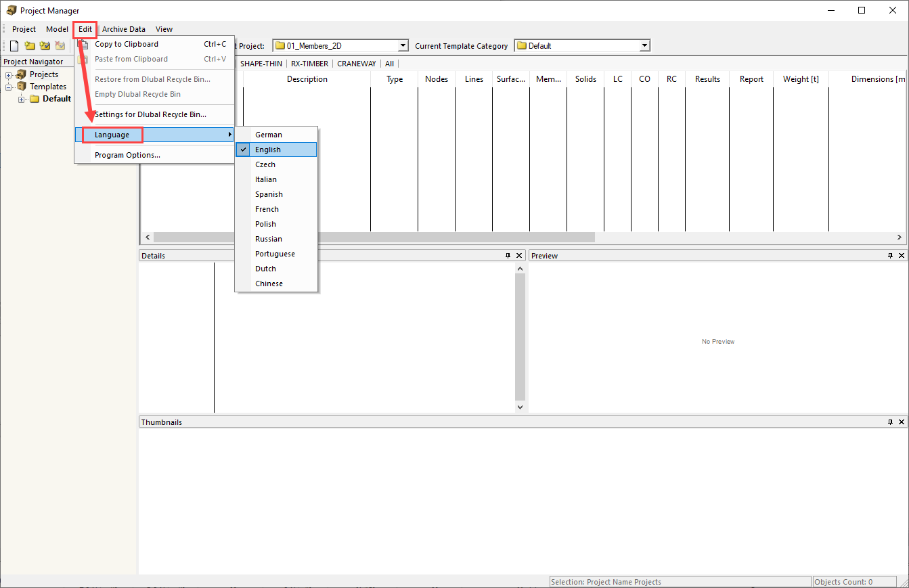Image resolution: width=909 pixels, height=588 pixels.
Task: Click the disconnect project toolbar icon
Action: [x=60, y=46]
